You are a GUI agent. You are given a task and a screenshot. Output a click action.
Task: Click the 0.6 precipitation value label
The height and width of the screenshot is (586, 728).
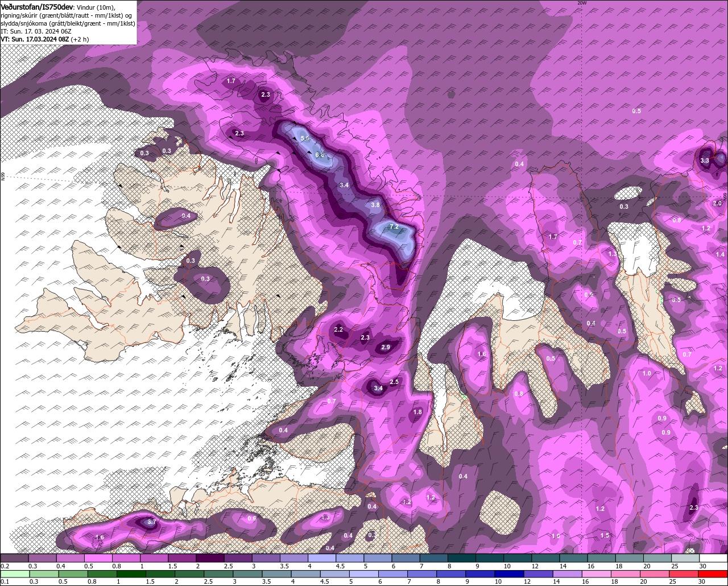251,518
